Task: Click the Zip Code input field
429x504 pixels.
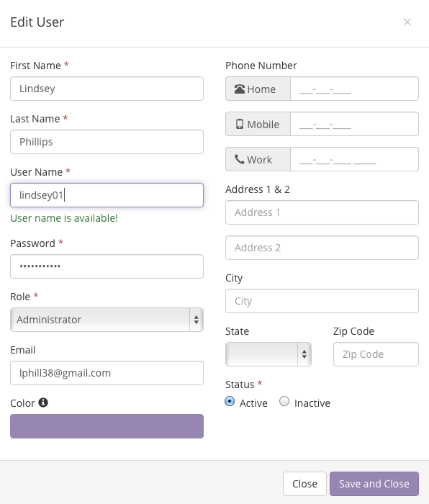Action: pos(376,354)
